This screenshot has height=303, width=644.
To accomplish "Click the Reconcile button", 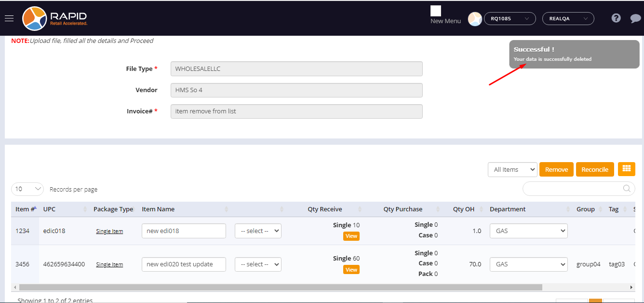I will 594,169.
